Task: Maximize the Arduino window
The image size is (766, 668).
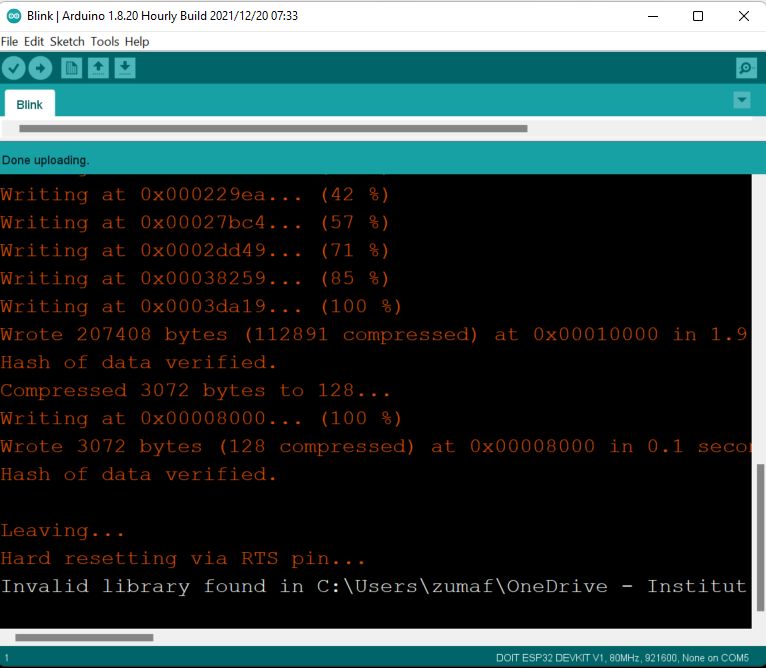Action: tap(698, 16)
